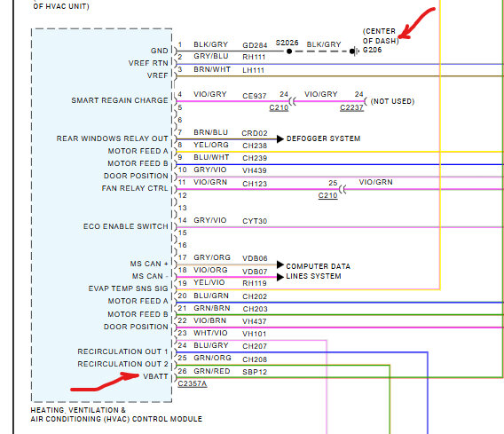Viewport: 504px width, 434px height.
Task: Click the splice dot at S2026
Action: (x=289, y=51)
